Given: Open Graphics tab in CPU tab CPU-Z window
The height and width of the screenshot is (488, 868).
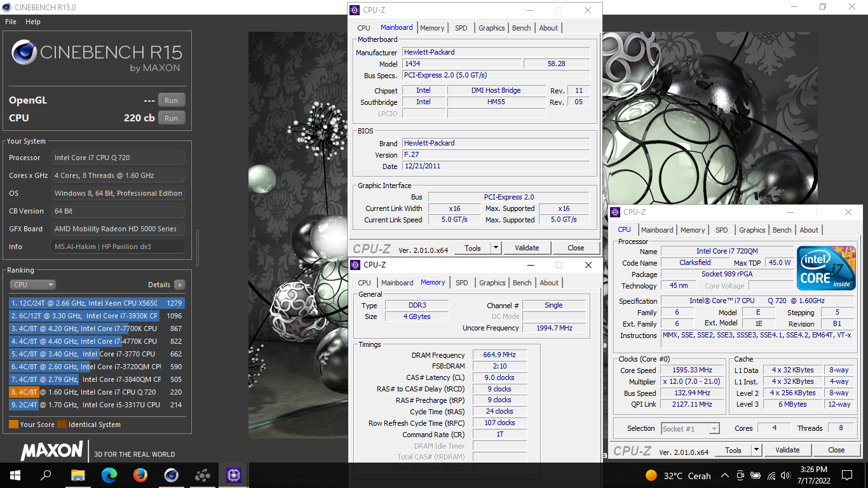Looking at the screenshot, I should (x=752, y=230).
